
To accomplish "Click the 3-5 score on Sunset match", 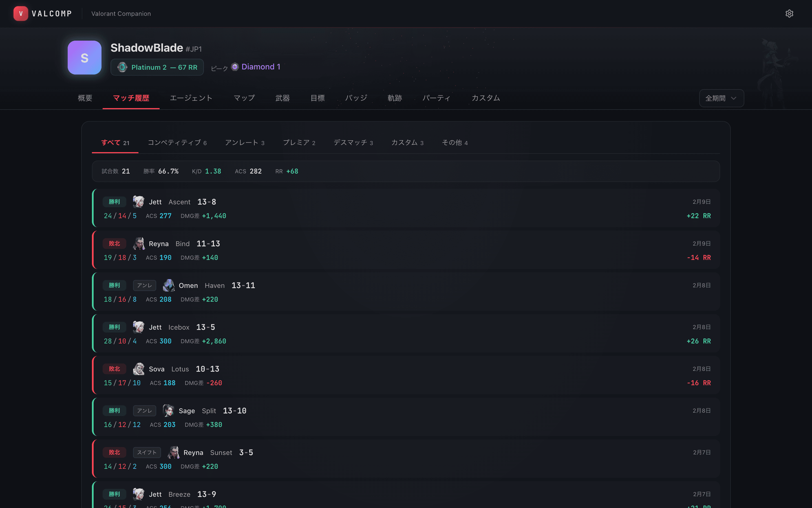I will (246, 453).
